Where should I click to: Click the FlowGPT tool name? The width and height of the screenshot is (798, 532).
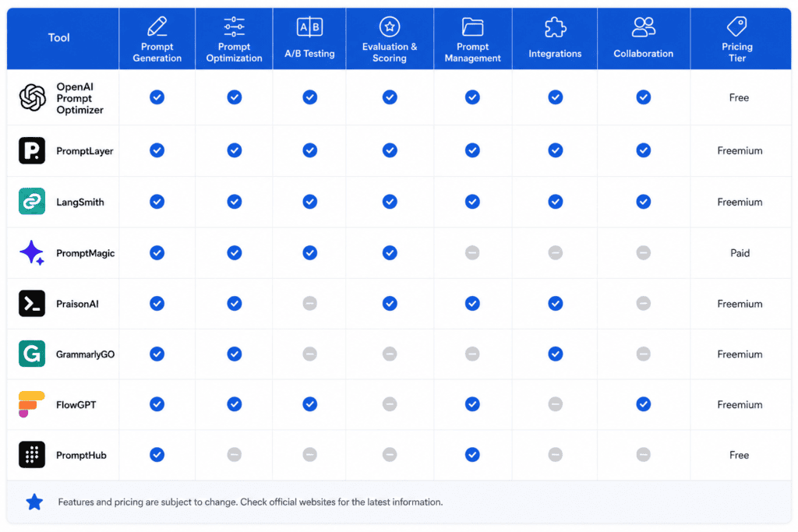[76, 405]
